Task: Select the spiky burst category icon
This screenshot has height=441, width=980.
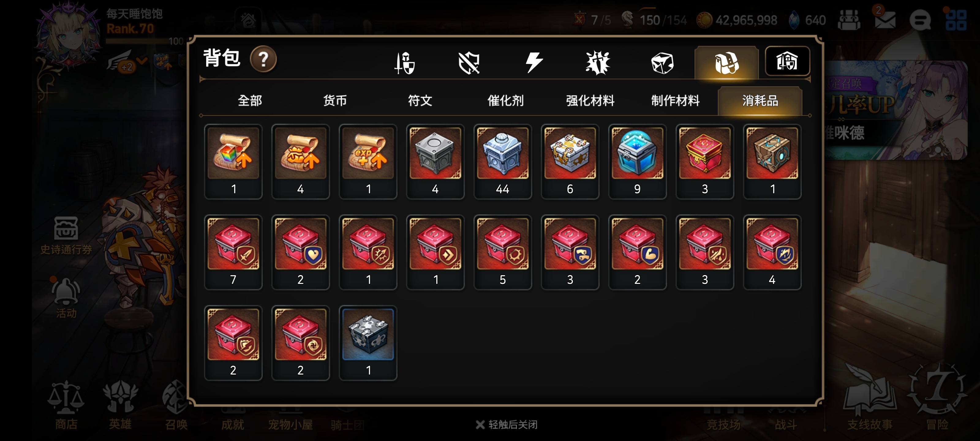Action: 598,63
